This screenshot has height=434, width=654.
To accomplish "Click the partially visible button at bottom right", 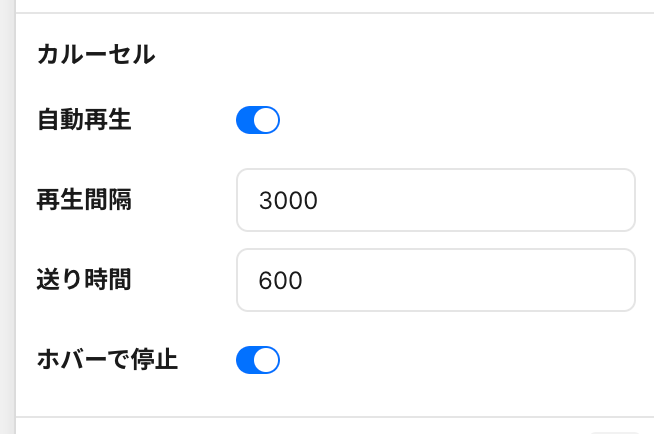I will (614, 433).
